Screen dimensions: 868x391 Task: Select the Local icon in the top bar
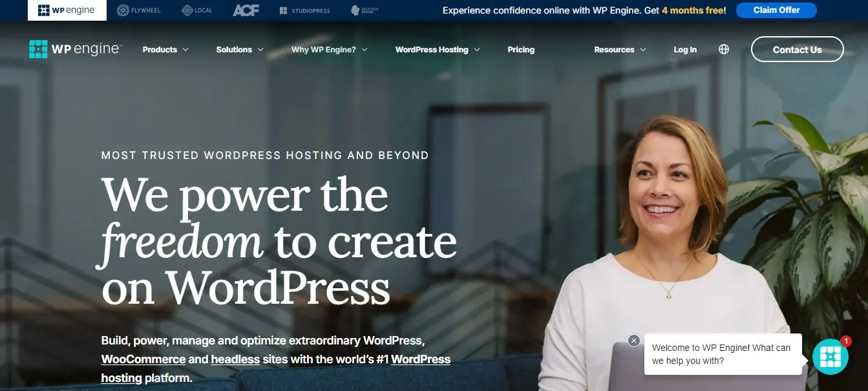pyautogui.click(x=196, y=10)
